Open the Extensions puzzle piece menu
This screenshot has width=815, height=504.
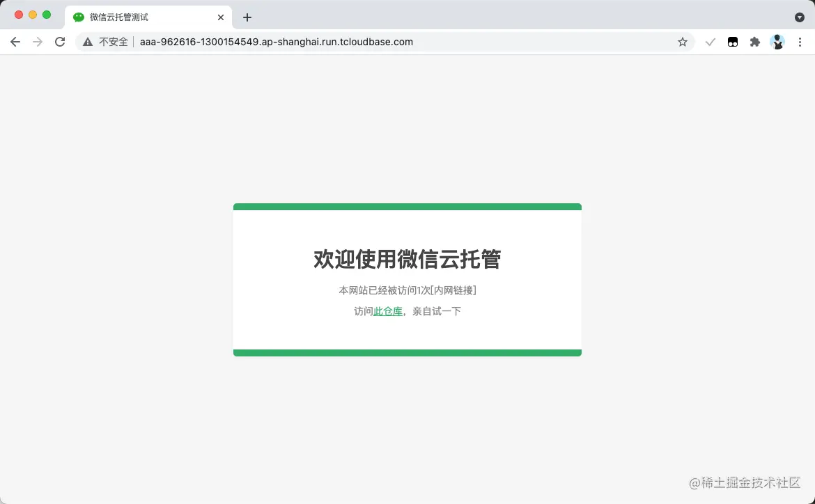754,42
